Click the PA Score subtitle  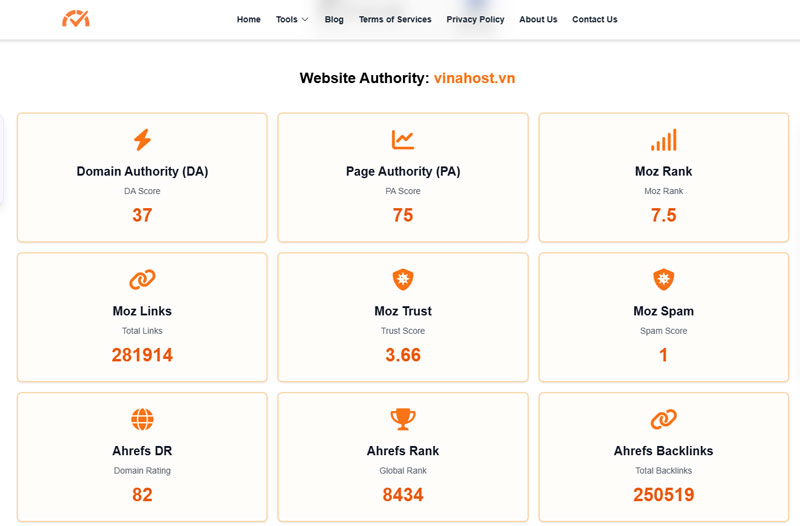click(403, 191)
